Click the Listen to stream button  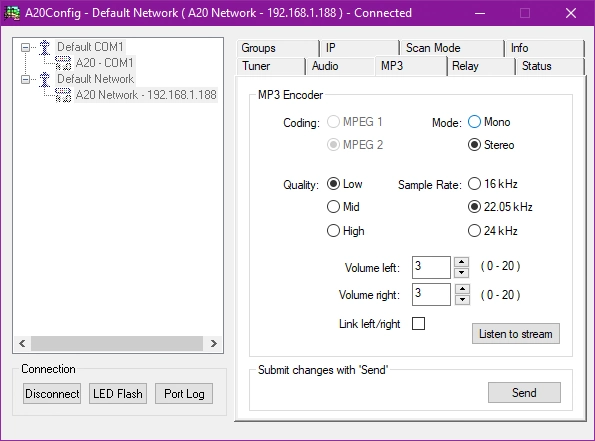click(x=516, y=334)
